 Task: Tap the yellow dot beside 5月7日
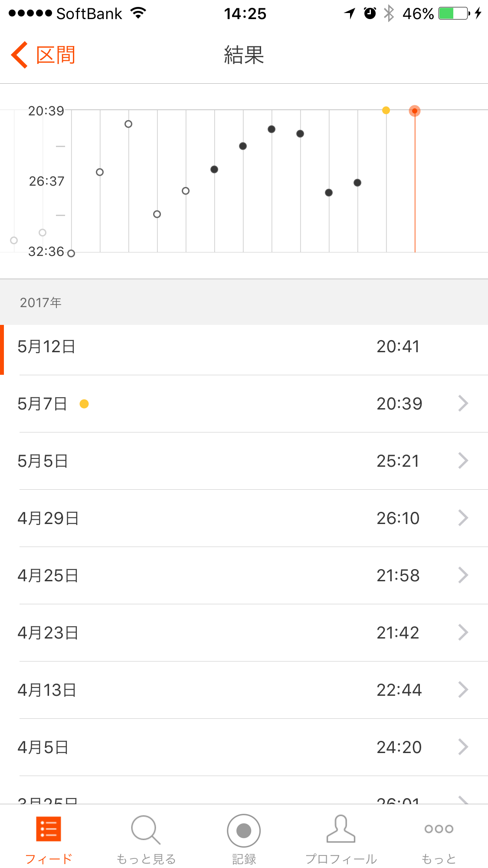(84, 404)
